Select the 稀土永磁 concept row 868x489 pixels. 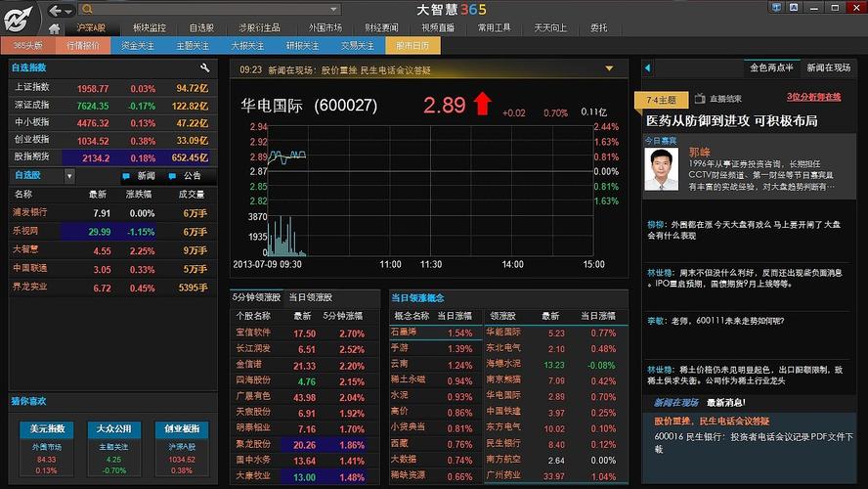(436, 380)
